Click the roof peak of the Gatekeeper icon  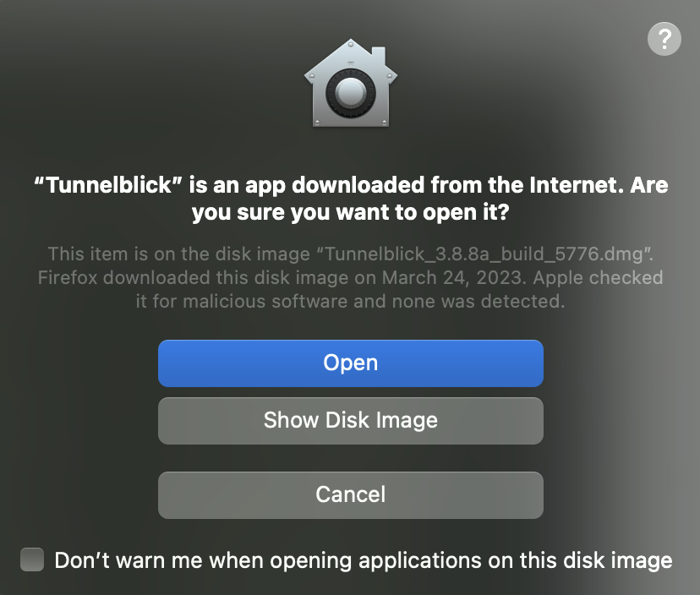point(351,43)
